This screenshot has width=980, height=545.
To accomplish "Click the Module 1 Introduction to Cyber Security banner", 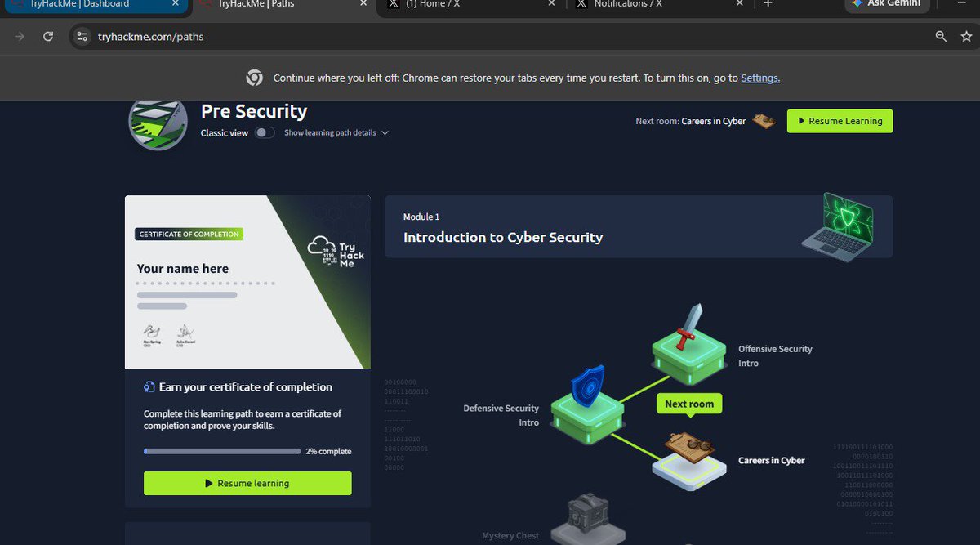I will [639, 227].
